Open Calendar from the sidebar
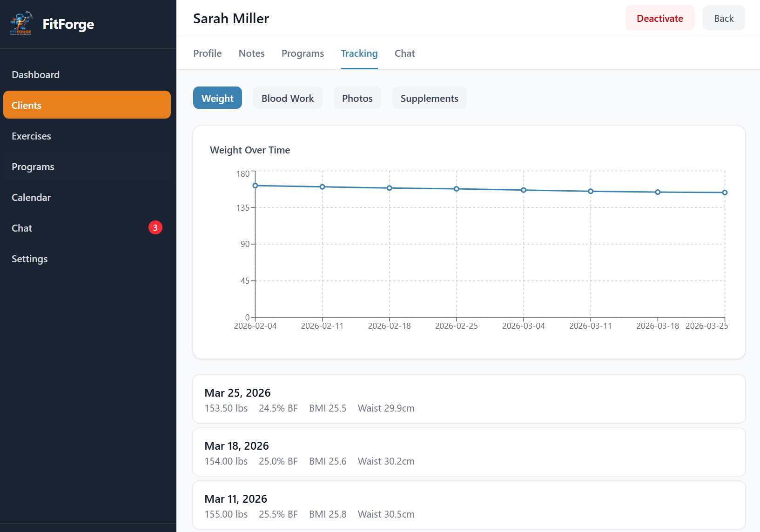This screenshot has height=532, width=760. click(31, 198)
